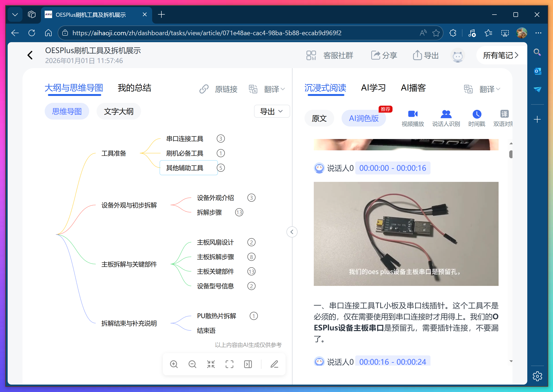Image resolution: width=553 pixels, height=392 pixels.
Task: Show 原文 original text version
Action: pos(319,118)
